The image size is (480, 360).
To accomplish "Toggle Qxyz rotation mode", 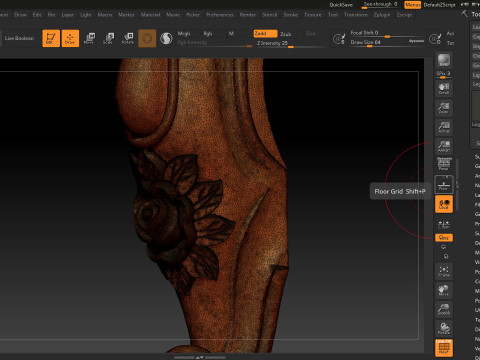I will (x=444, y=238).
